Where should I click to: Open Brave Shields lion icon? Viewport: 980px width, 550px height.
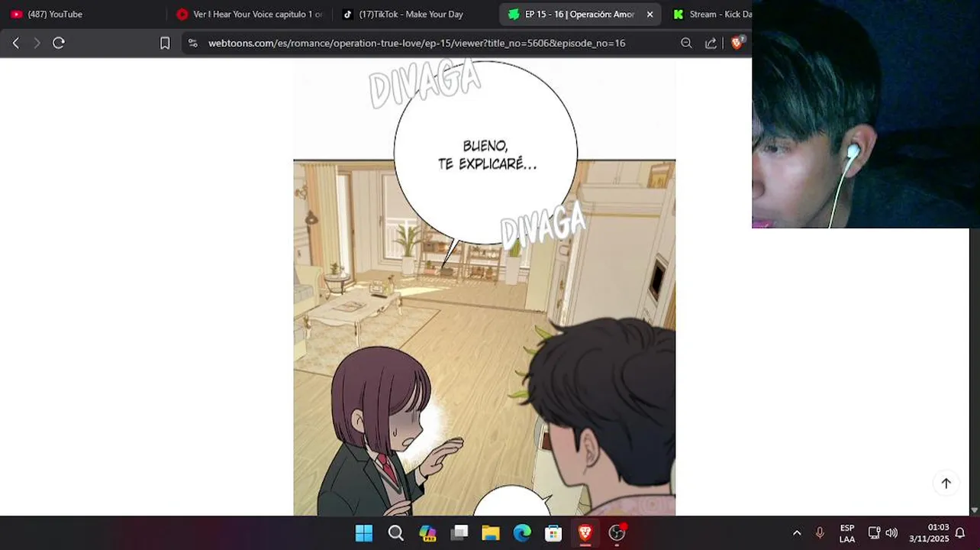coord(737,44)
